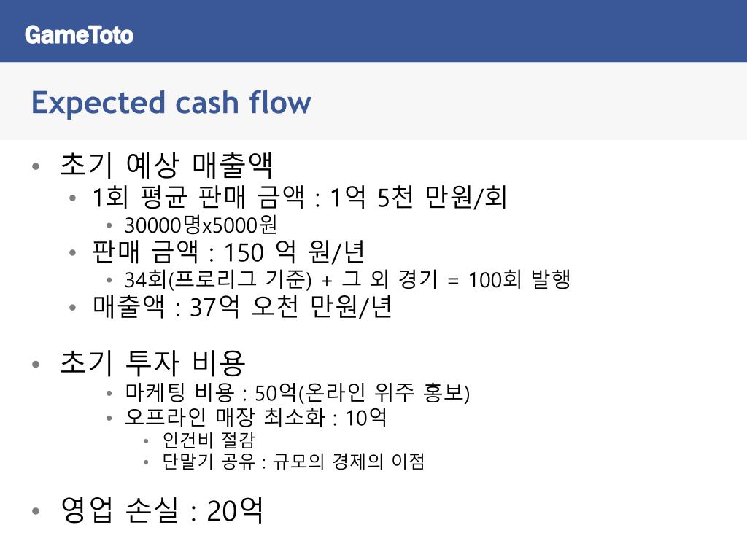This screenshot has width=747, height=560.
Task: Click the GameToto logo in the header
Action: (x=79, y=35)
